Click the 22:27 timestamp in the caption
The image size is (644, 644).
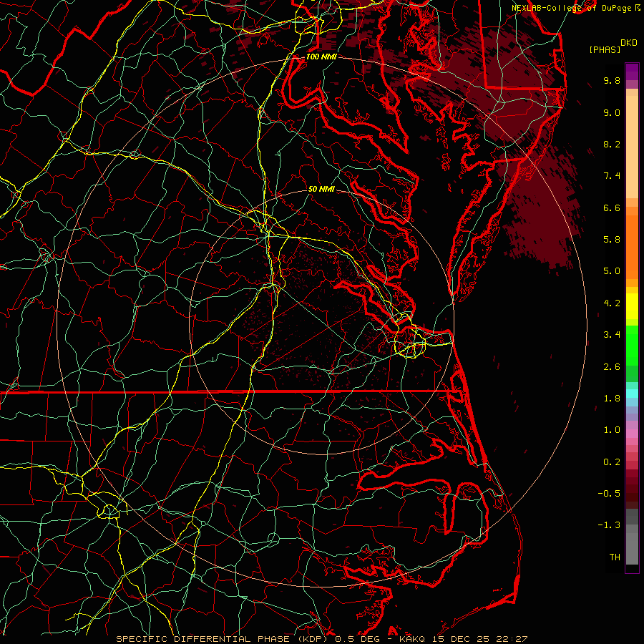512,639
